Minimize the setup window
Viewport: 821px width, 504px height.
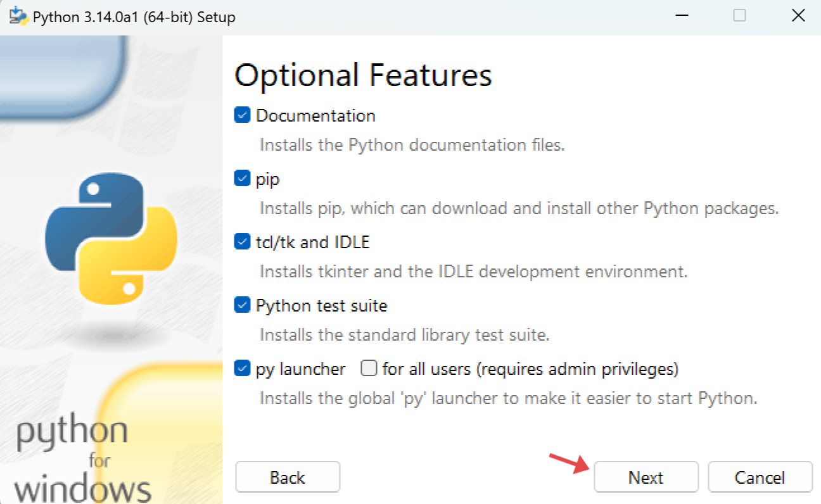tap(682, 15)
